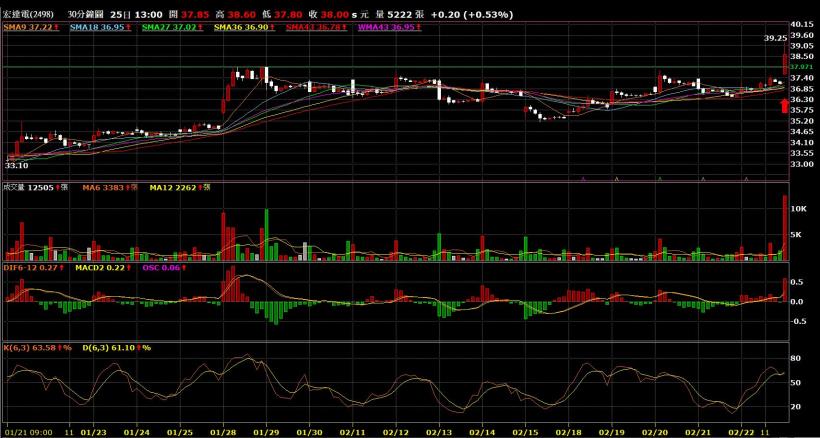Image resolution: width=820 pixels, height=438 pixels.
Task: Click the red up arrow marker on price chart
Action: [x=784, y=104]
